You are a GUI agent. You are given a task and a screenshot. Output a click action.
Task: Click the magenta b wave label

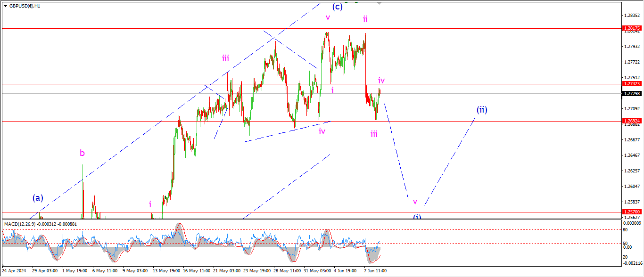pos(83,153)
